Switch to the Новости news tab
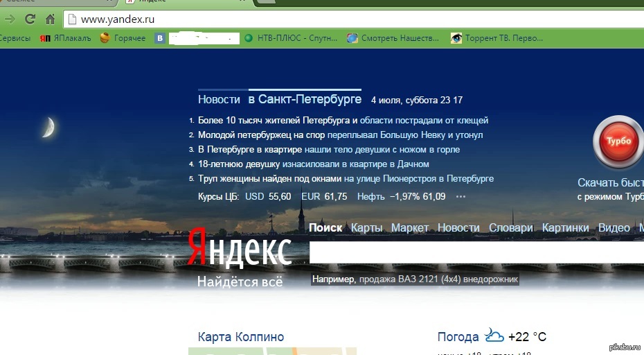Image resolution: width=644 pixels, height=355 pixels. point(219,100)
